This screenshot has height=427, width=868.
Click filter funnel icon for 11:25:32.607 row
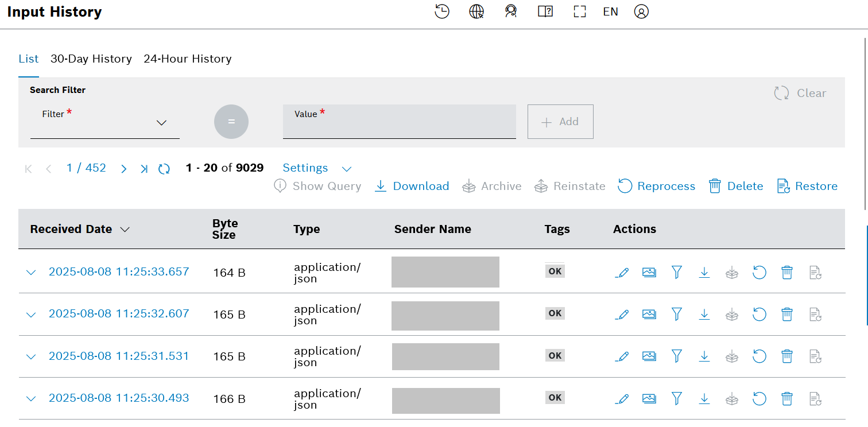[677, 315]
